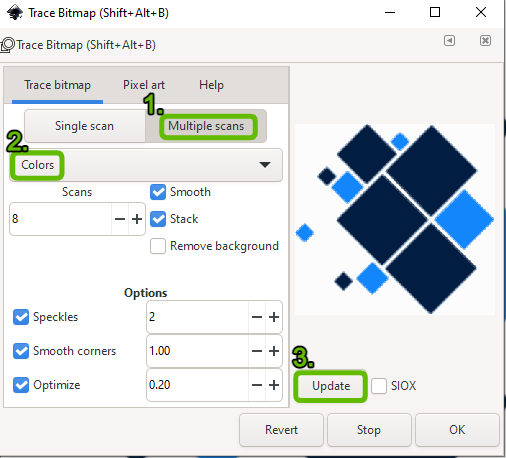This screenshot has width=506, height=458.
Task: Select the Single scan mode
Action: [85, 126]
